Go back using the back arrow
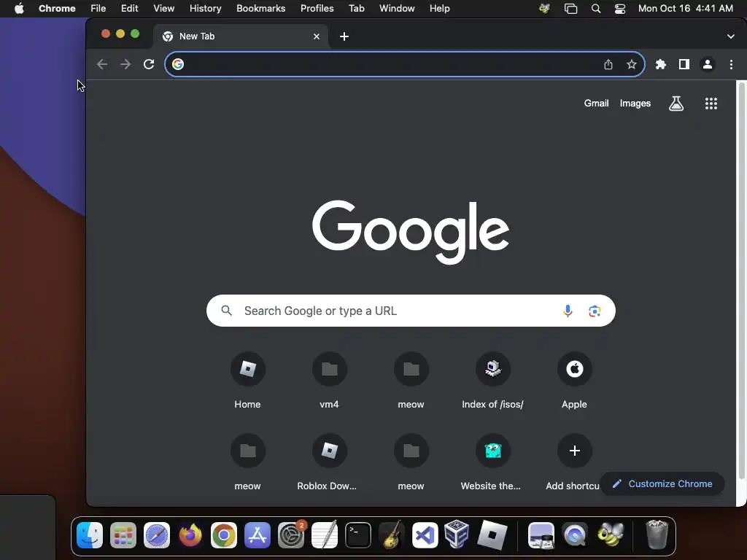Viewport: 747px width, 560px height. [102, 64]
